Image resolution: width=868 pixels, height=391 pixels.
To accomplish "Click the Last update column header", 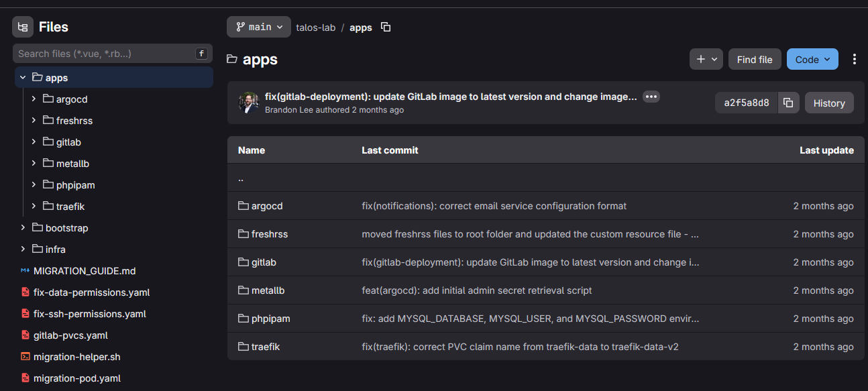I will (826, 150).
